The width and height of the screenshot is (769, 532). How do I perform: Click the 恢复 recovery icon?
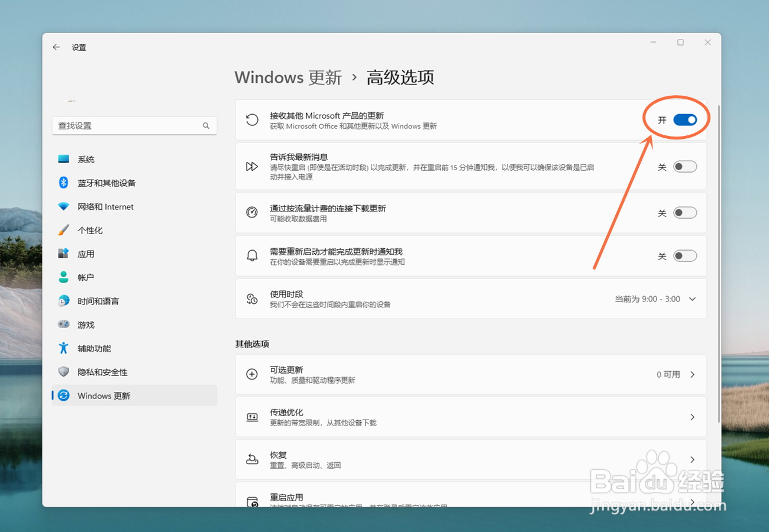[x=252, y=459]
